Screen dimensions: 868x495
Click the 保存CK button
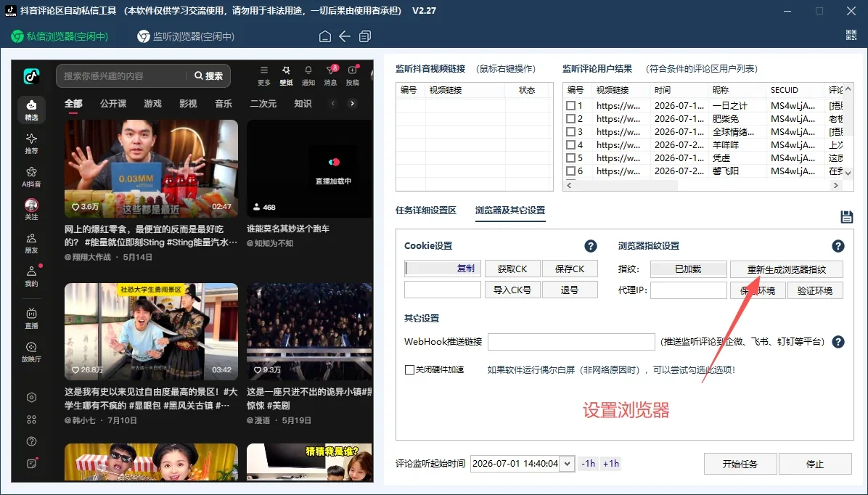coord(570,269)
